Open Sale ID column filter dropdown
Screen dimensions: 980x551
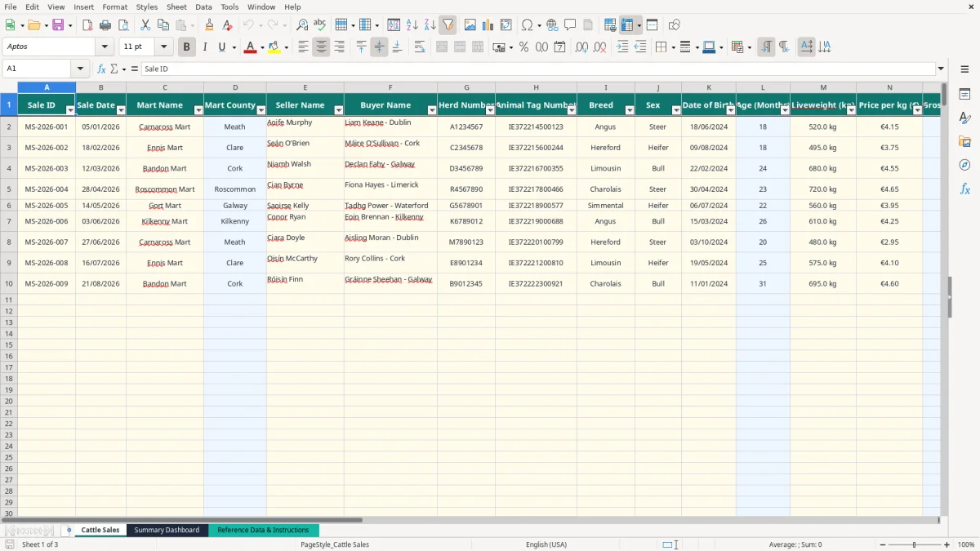pyautogui.click(x=70, y=110)
